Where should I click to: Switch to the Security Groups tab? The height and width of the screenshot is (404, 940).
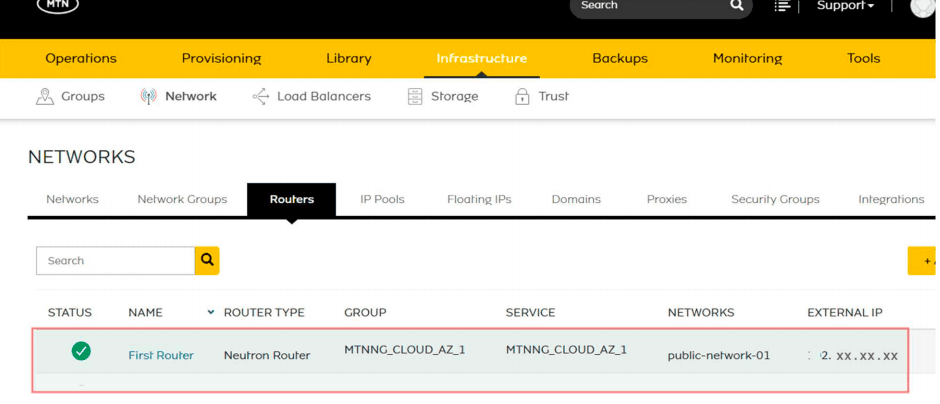pyautogui.click(x=775, y=199)
